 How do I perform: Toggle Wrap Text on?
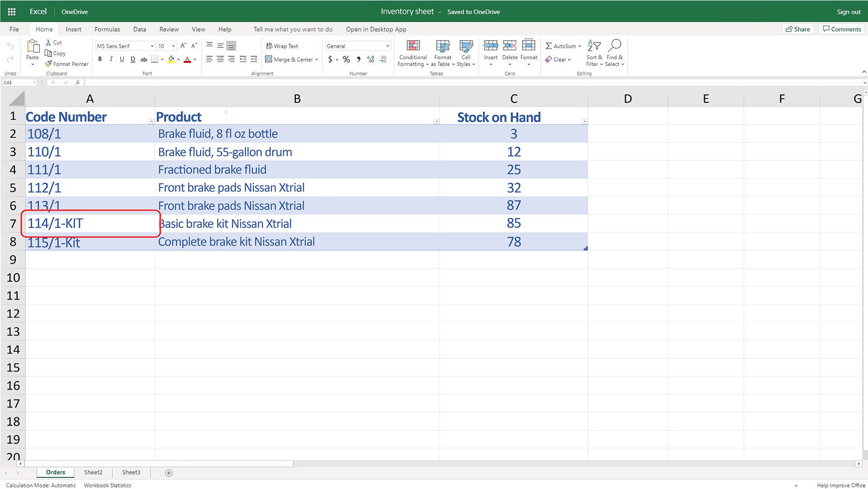[282, 46]
